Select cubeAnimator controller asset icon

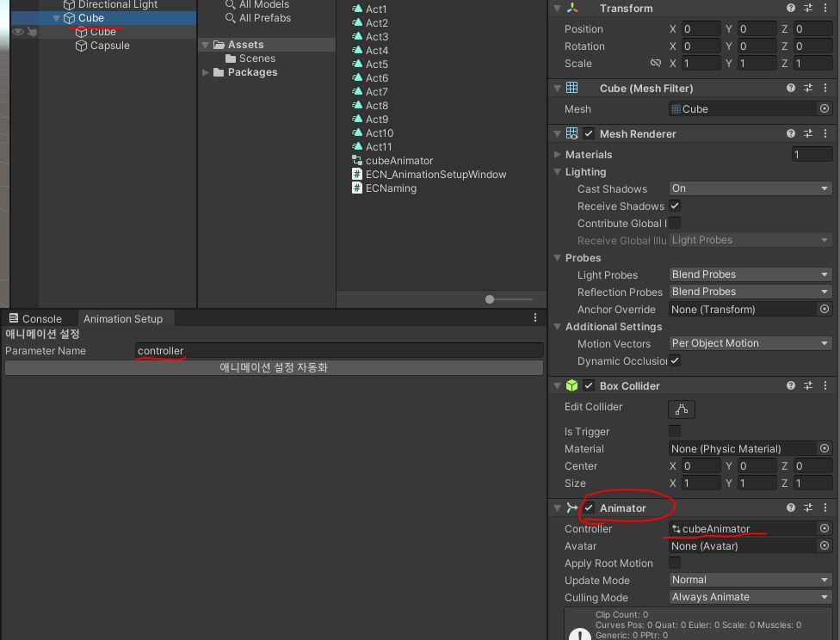click(x=357, y=160)
